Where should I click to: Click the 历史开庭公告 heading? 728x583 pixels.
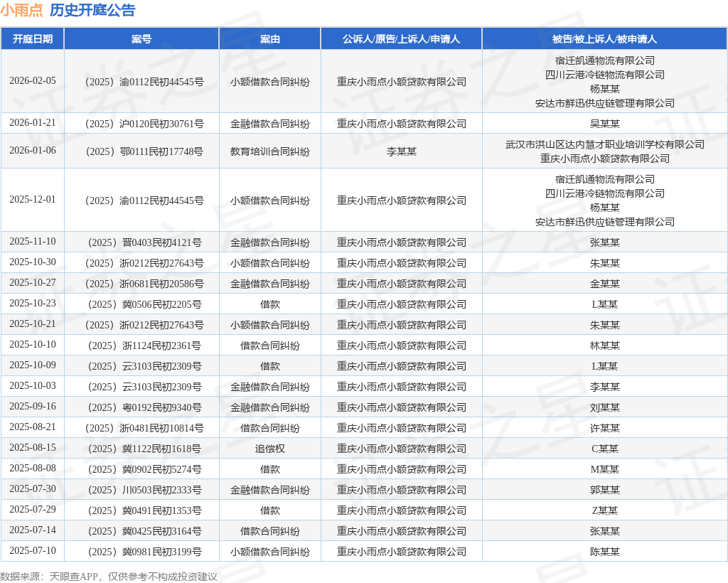coord(92,10)
